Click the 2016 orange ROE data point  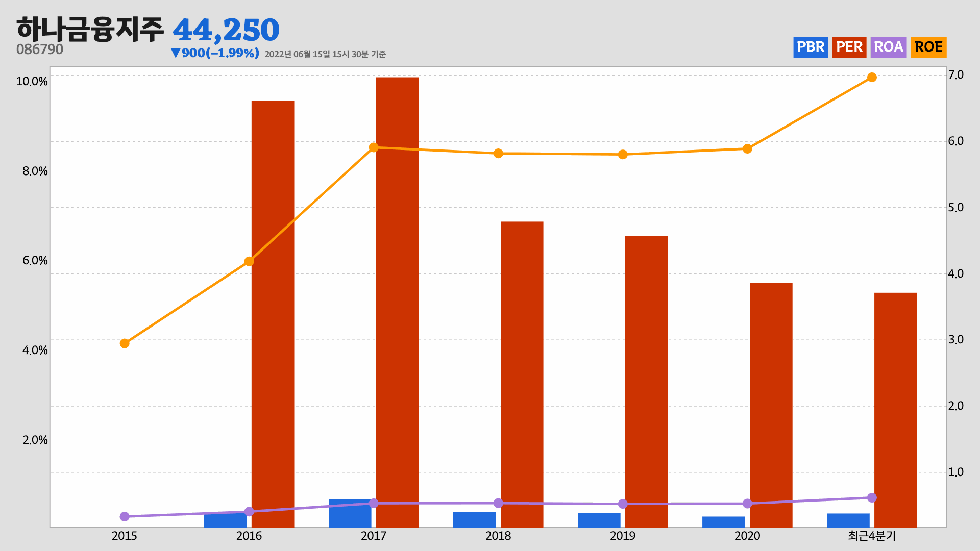click(x=249, y=261)
